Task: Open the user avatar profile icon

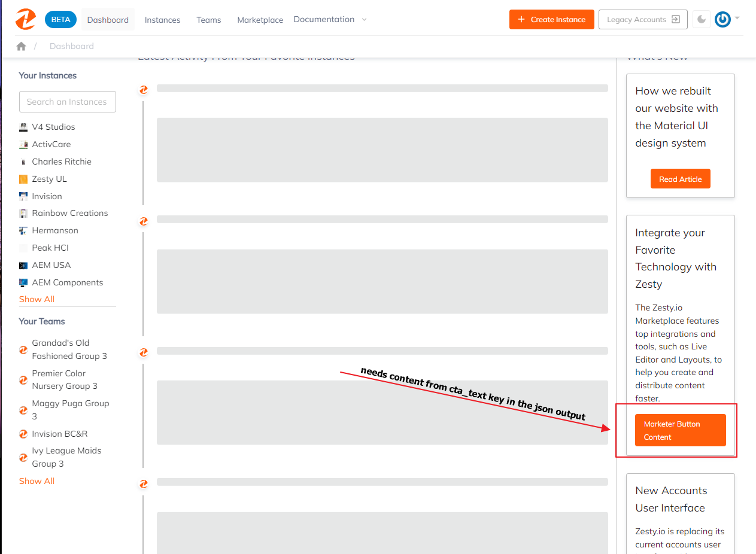Action: coord(722,19)
